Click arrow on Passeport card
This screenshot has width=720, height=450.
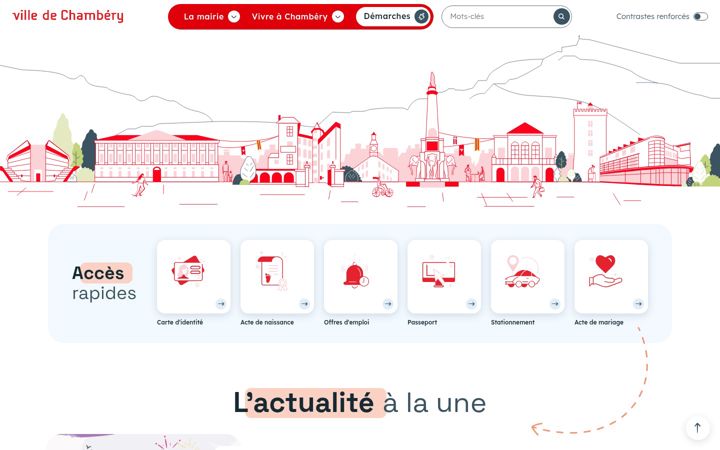point(472,304)
